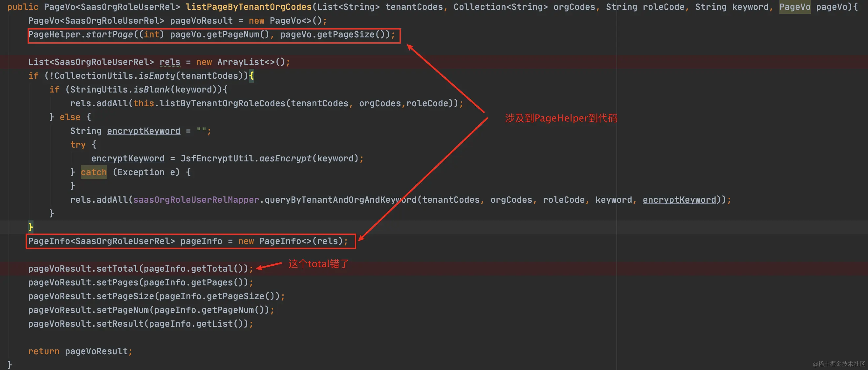The height and width of the screenshot is (370, 868).
Task: Click the highlighted catch keyword
Action: (94, 173)
